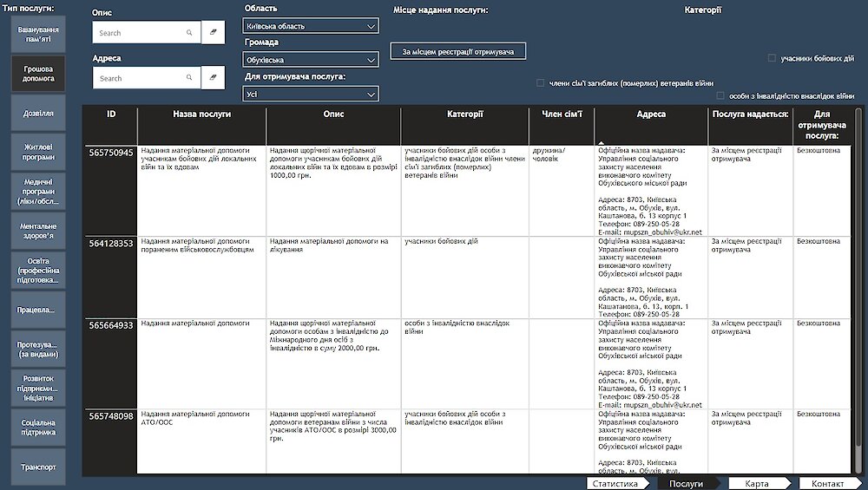
Task: Choose the Грошова допомога service type
Action: coord(38,74)
